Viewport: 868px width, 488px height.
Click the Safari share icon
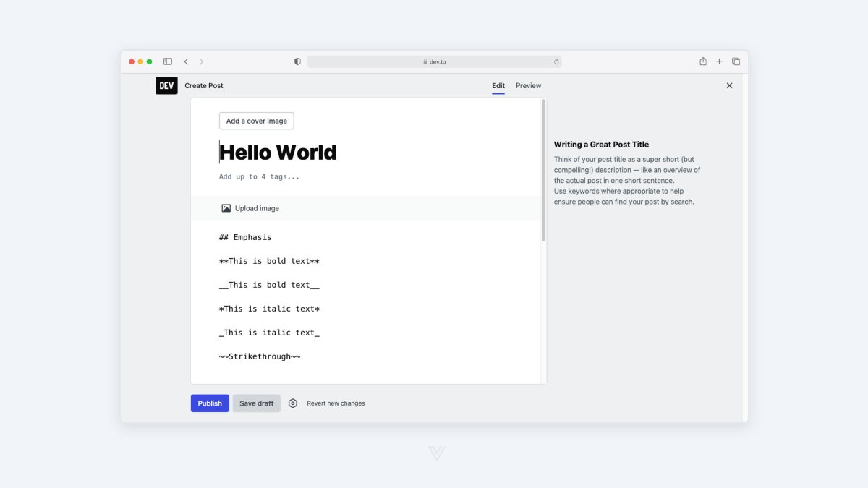702,61
